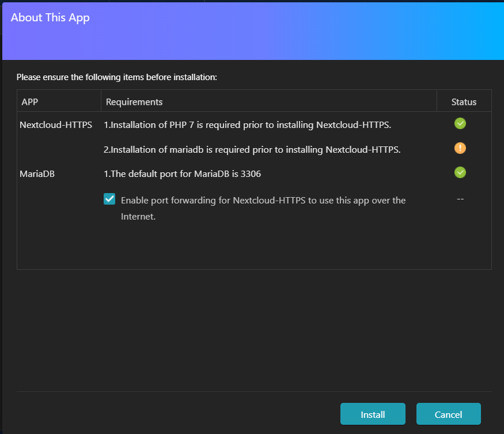Click the Cancel button
The width and height of the screenshot is (504, 434).
pos(448,414)
